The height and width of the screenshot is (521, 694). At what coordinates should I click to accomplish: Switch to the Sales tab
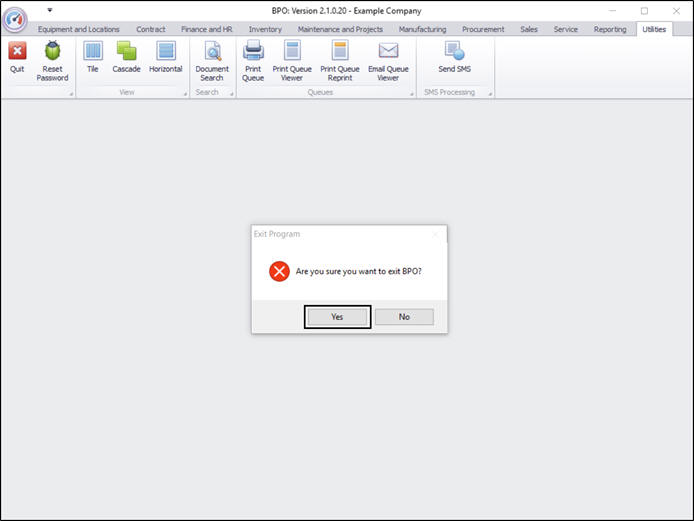(x=529, y=29)
